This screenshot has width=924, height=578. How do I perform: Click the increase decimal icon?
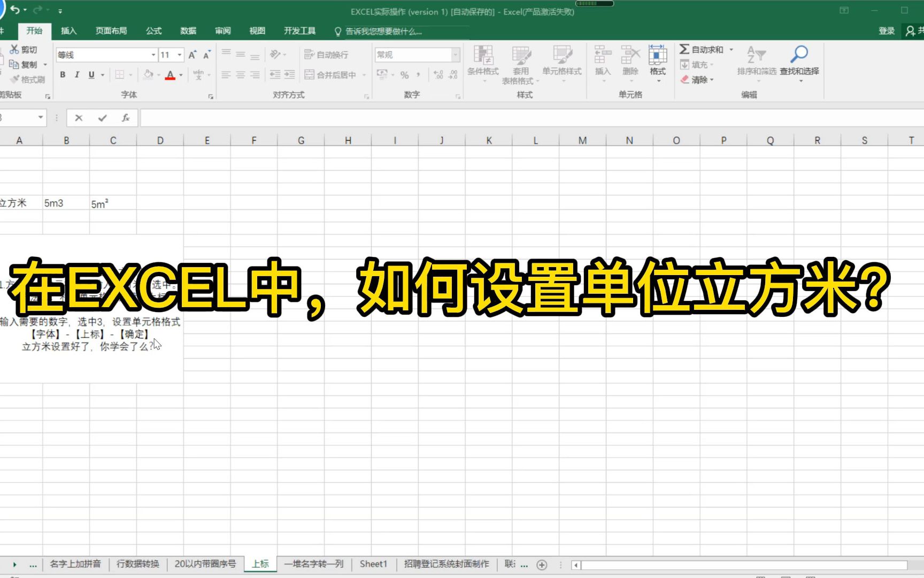(x=438, y=75)
